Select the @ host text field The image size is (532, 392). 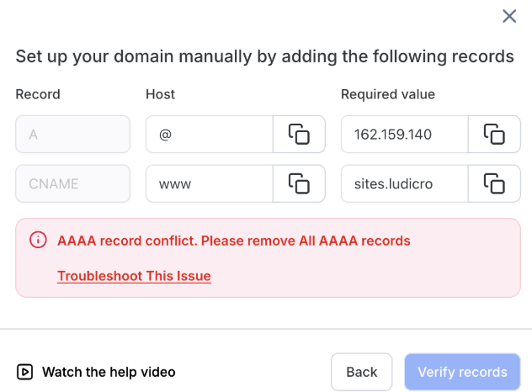pos(209,134)
